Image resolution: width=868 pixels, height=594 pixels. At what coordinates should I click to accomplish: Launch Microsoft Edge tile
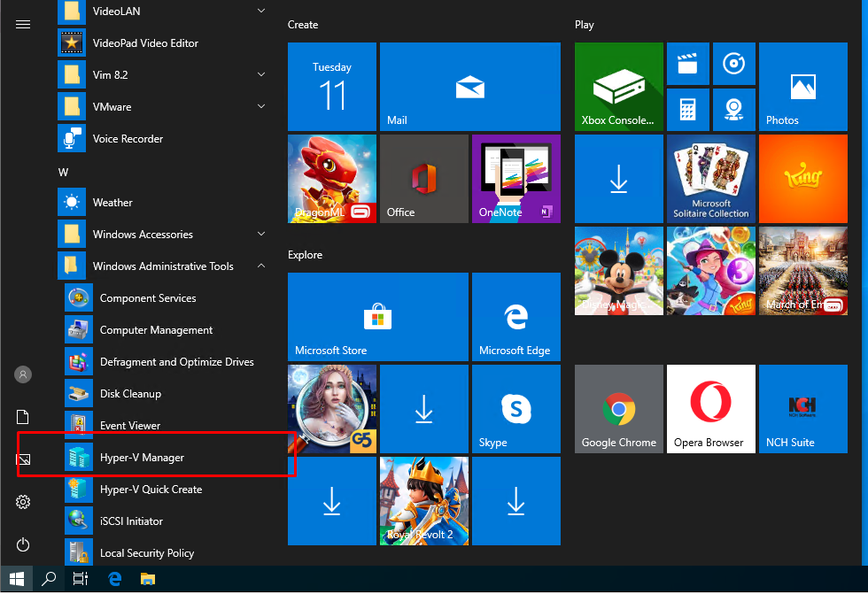pos(515,317)
